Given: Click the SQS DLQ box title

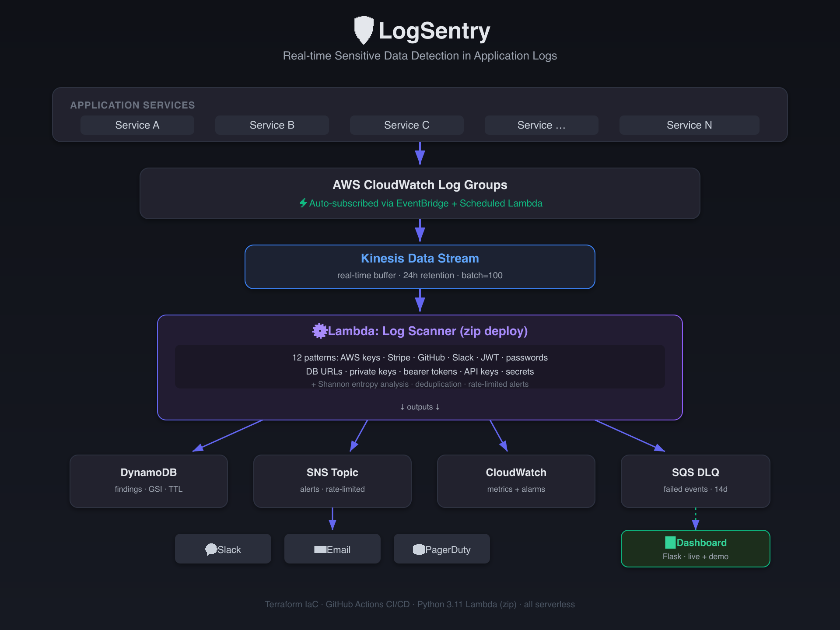Looking at the screenshot, I should (696, 472).
